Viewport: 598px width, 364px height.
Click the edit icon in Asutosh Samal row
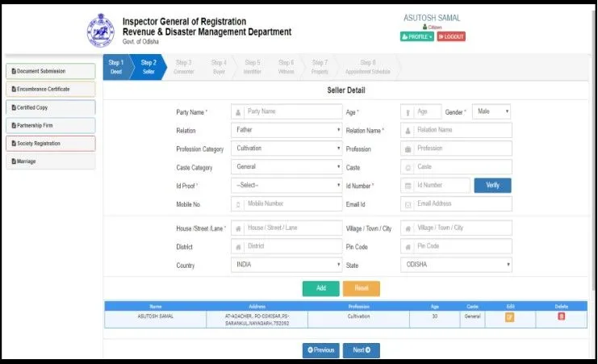click(x=509, y=316)
